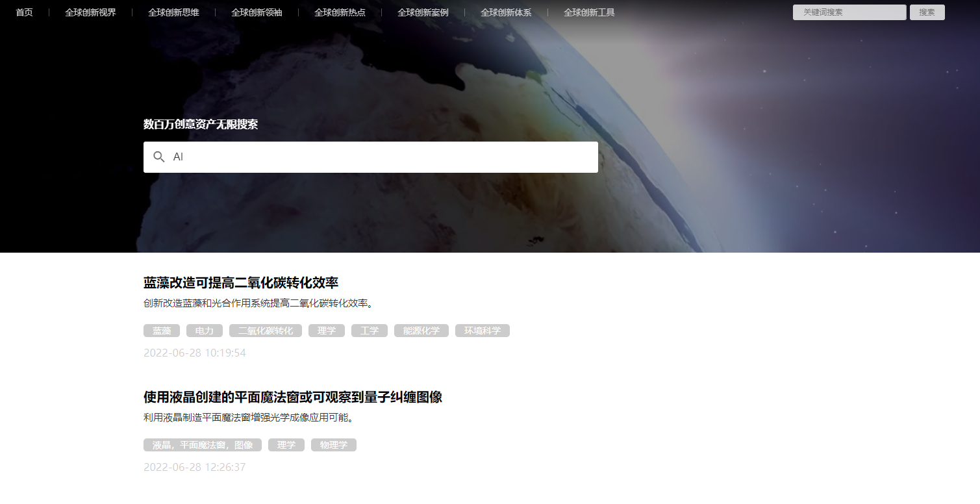Image resolution: width=980 pixels, height=504 pixels.
Task: Click the description 利用液晶制造平面魔法窗增强光学成像应用可能。
Action: coord(250,418)
